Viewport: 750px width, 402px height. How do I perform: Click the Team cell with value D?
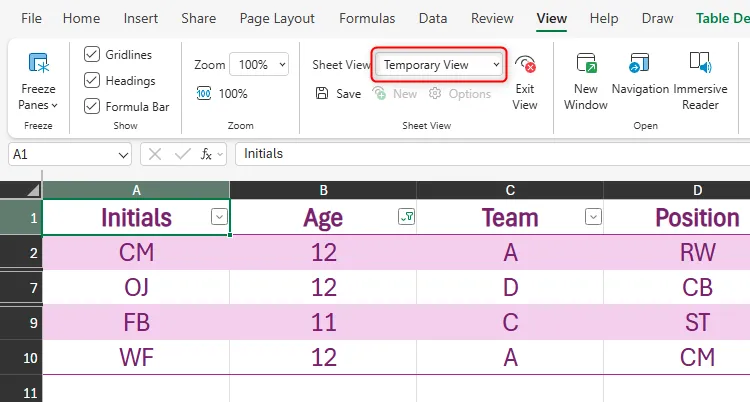tap(510, 287)
